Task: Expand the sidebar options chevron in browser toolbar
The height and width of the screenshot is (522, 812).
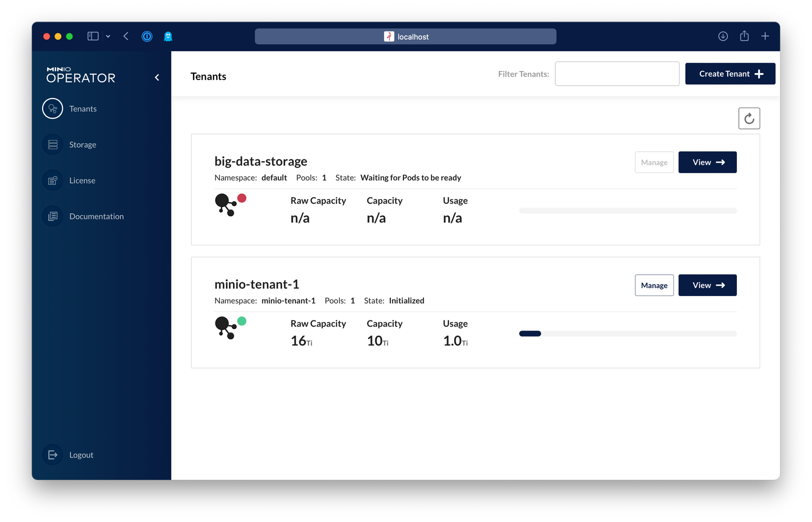Action: [x=108, y=36]
